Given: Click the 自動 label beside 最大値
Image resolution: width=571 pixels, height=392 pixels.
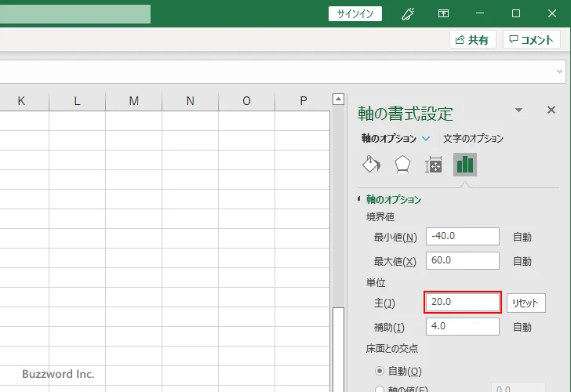Looking at the screenshot, I should pyautogui.click(x=522, y=261).
